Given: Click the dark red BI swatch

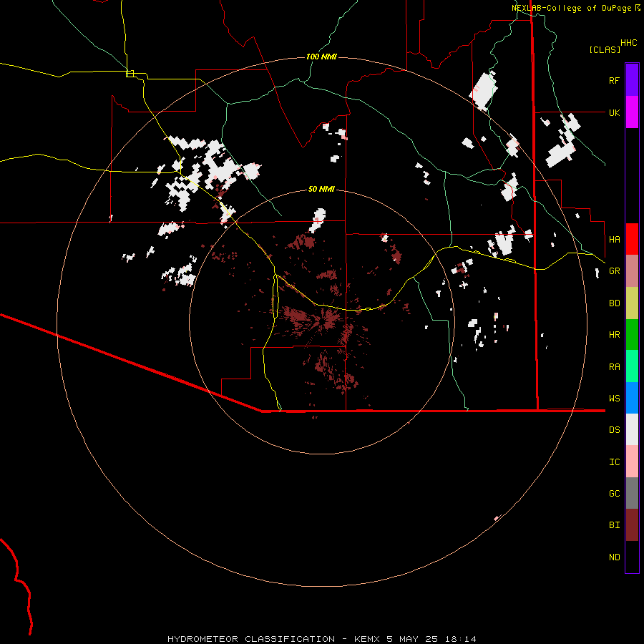Looking at the screenshot, I should tap(632, 525).
